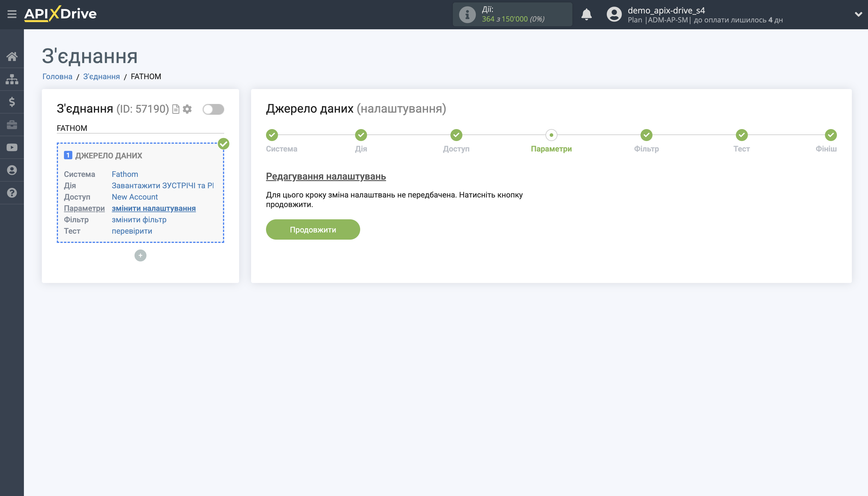Open the hamburger menu top left
The image size is (868, 496).
coord(12,14)
